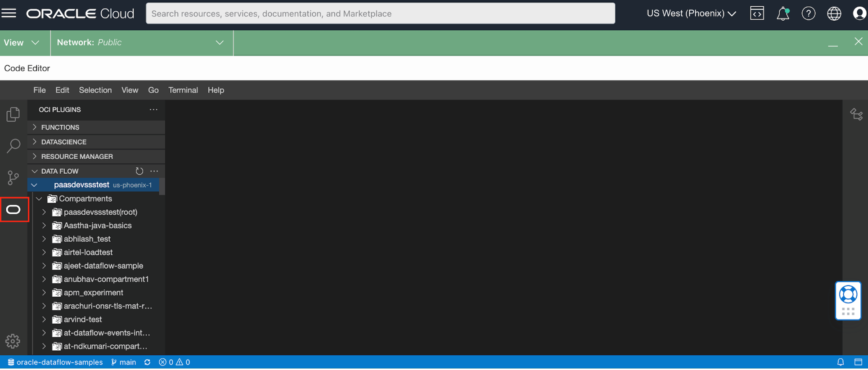
Task: Open the right sidebar tree view icon
Action: [856, 114]
